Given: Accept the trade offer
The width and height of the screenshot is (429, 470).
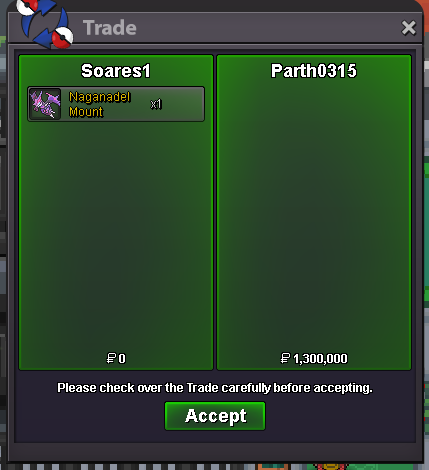Looking at the screenshot, I should (x=215, y=416).
